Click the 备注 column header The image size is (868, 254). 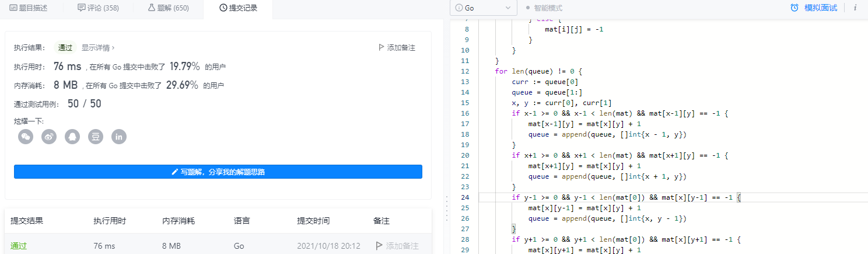(381, 221)
